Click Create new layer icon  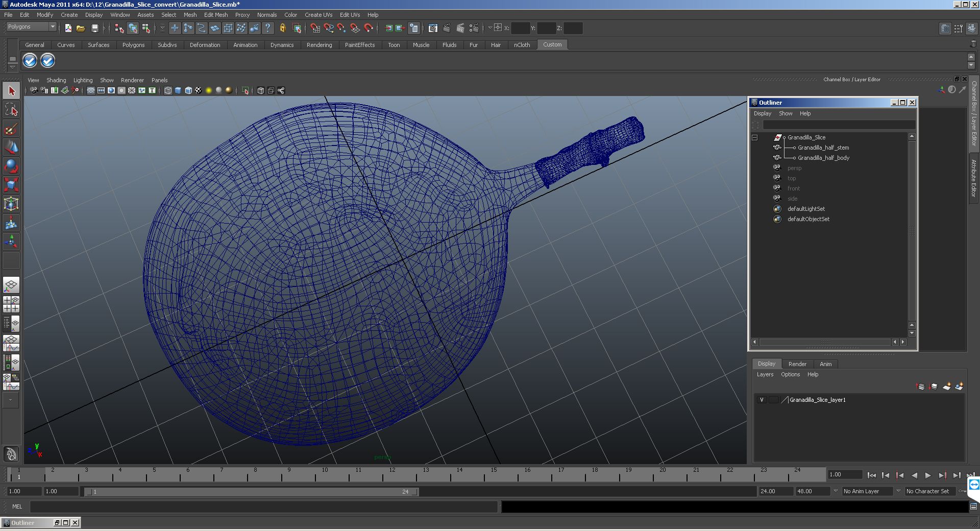(x=946, y=387)
